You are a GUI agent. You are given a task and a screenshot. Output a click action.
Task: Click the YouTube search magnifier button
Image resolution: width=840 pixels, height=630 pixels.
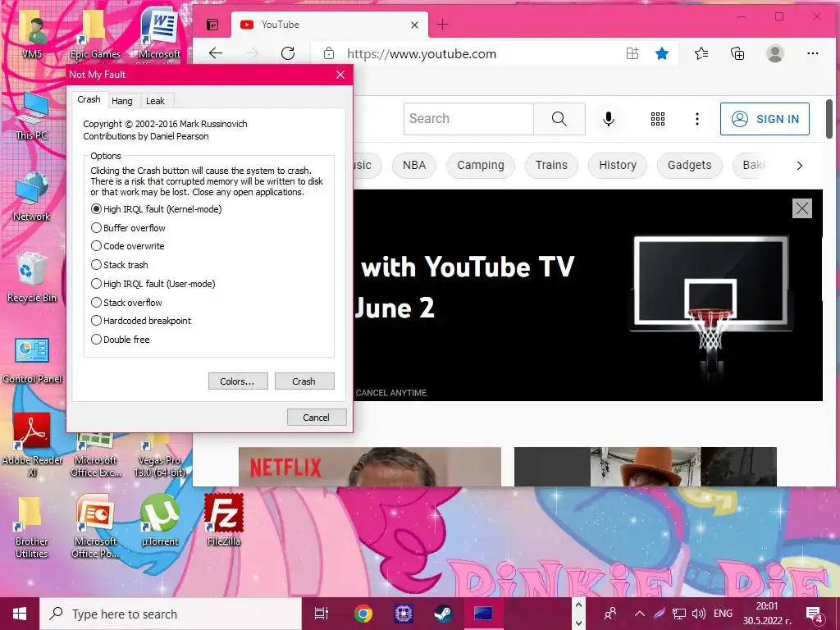[559, 118]
